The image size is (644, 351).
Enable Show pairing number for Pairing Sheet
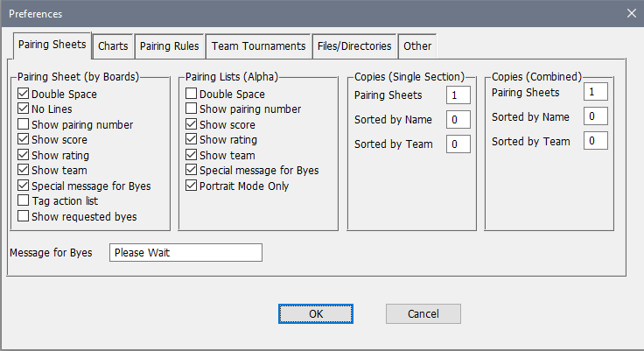[x=24, y=125]
